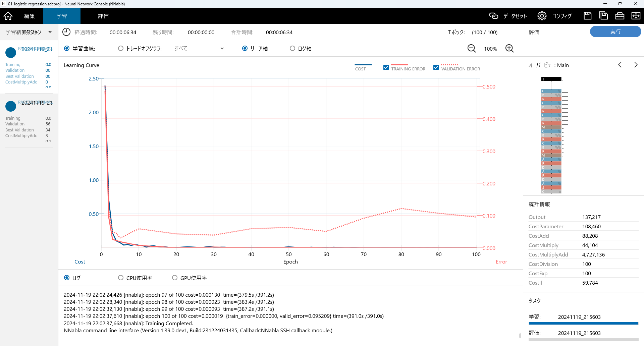644x346 pixels.
Task: Select the トレードオフグラフ radio button
Action: pyautogui.click(x=121, y=49)
